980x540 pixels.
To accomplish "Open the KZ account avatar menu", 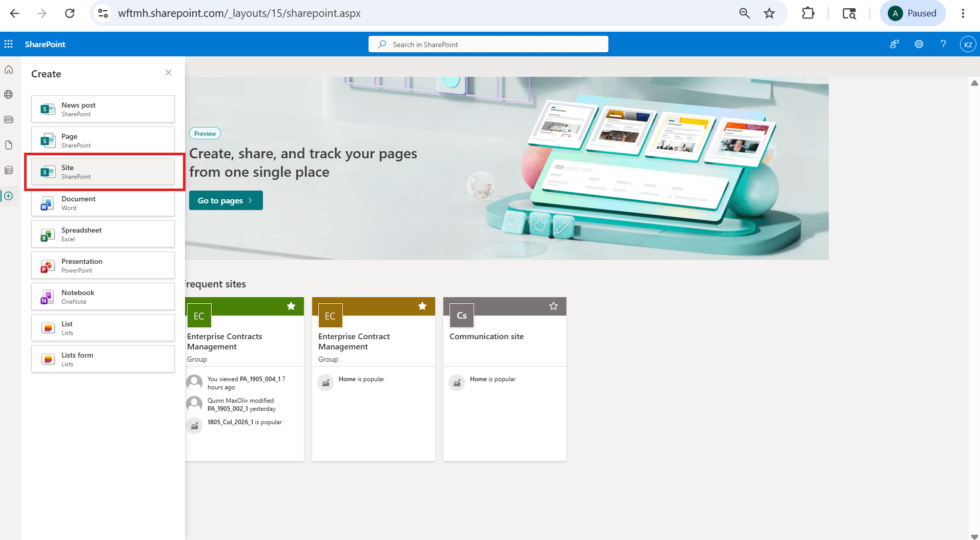I will (968, 44).
